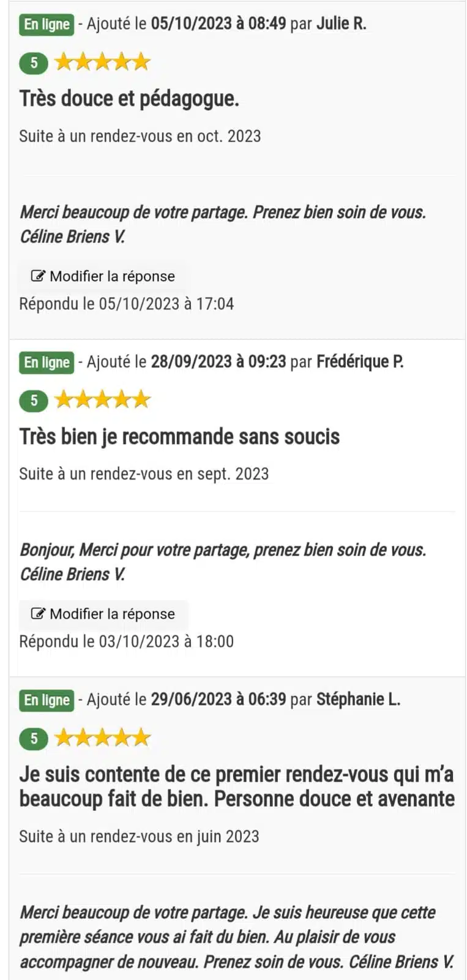Image resolution: width=467 pixels, height=980 pixels.
Task: Open reviewer name Frédérique P.
Action: (360, 362)
